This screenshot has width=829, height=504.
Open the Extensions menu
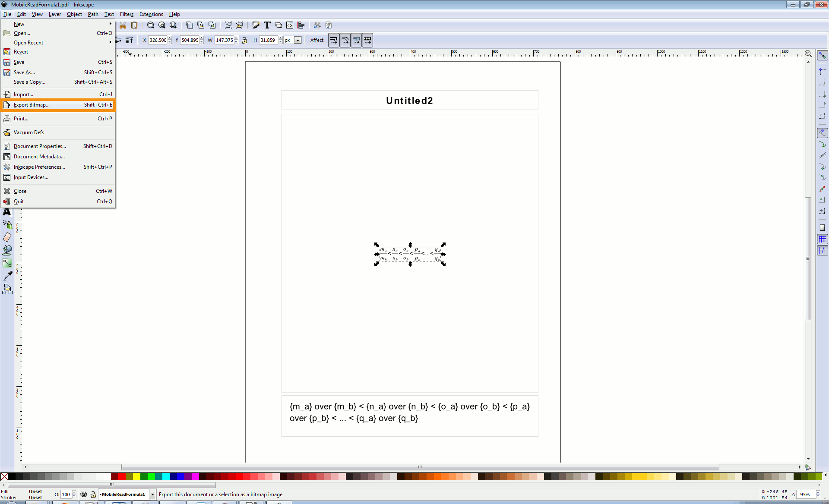click(x=151, y=14)
